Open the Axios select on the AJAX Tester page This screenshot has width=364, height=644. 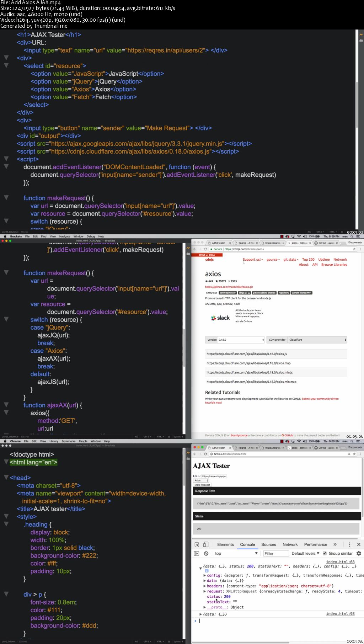tap(201, 480)
